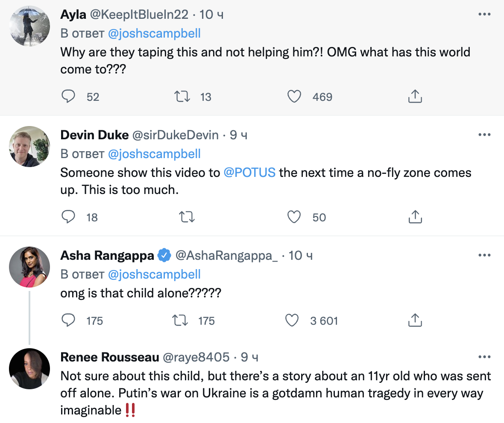Reply to Ayla's tweet

point(68,97)
